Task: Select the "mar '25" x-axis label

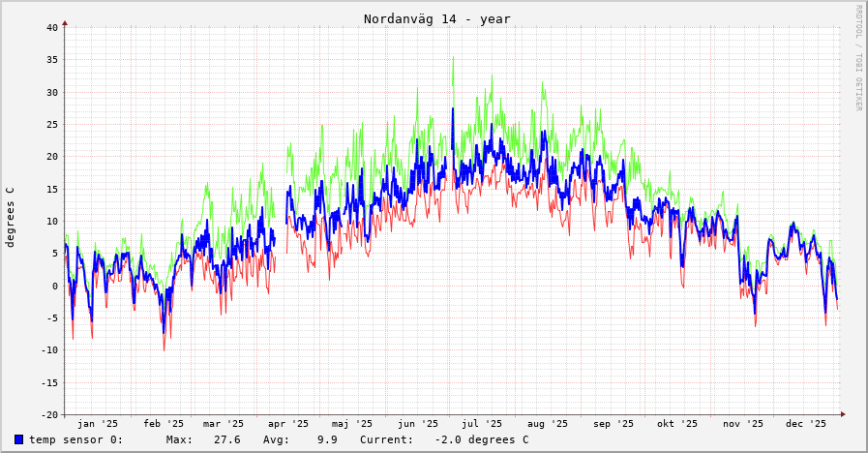Action: tap(224, 424)
